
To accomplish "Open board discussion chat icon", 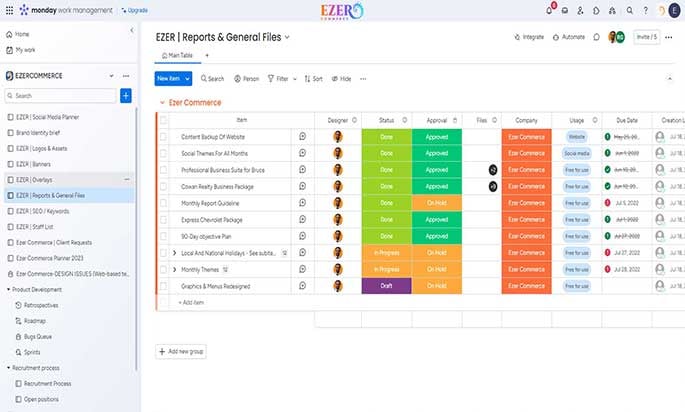I will pos(596,37).
